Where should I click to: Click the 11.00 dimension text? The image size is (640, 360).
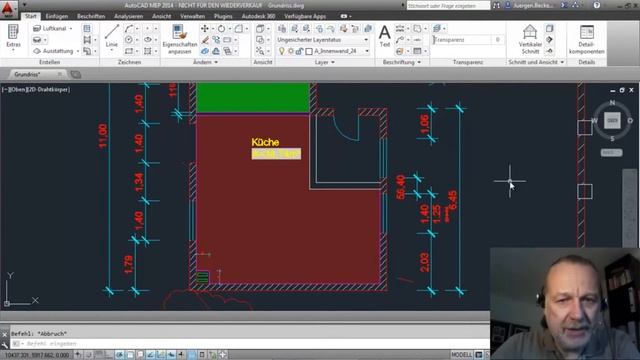pos(102,136)
